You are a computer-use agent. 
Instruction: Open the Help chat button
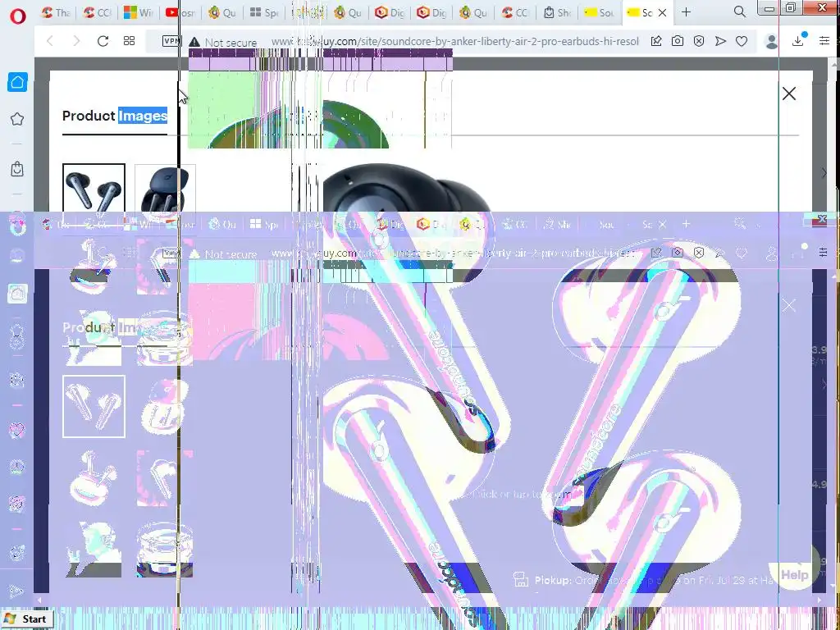tap(794, 575)
